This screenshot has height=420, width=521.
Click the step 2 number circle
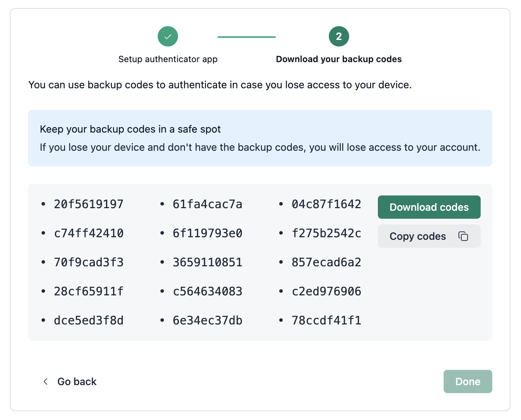339,36
